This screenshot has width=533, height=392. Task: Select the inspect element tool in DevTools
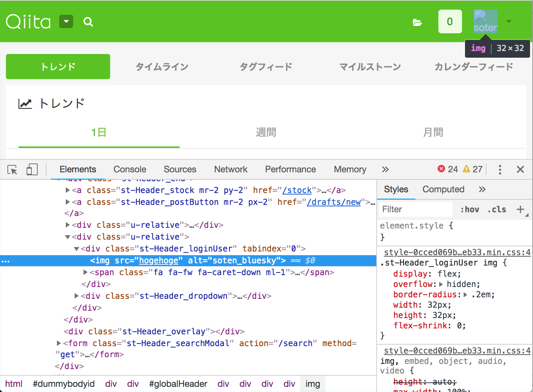click(12, 169)
